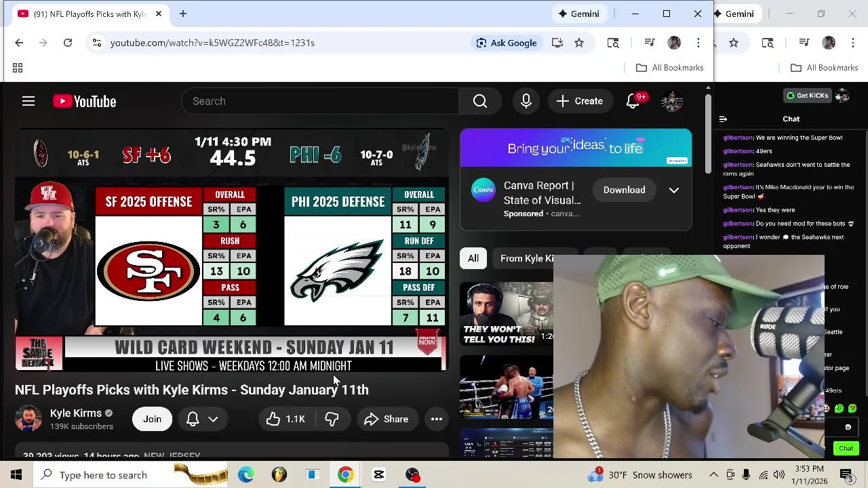Open media controls icon in front Chrome
The height and width of the screenshot is (488, 868).
[650, 43]
